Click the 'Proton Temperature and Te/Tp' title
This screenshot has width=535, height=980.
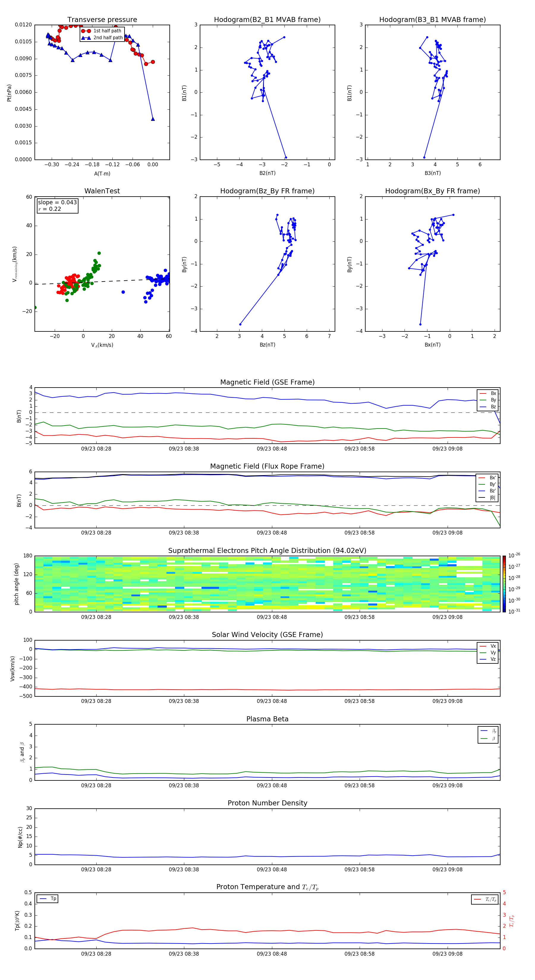[x=267, y=887]
